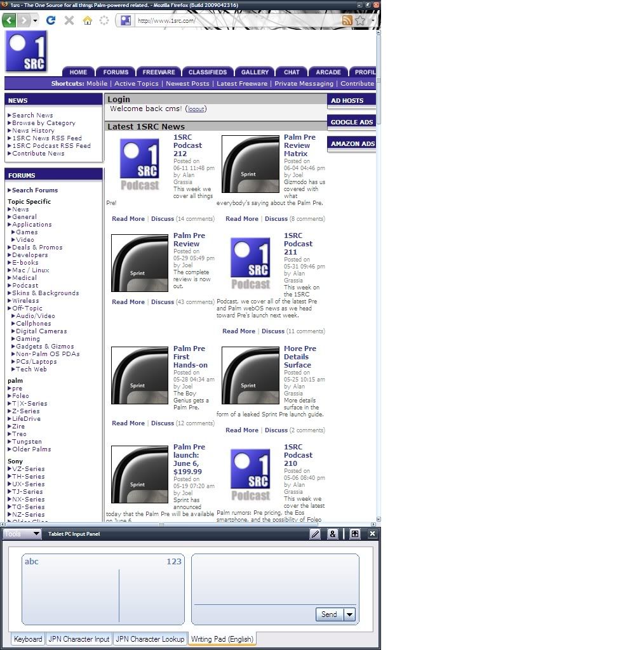Screen dimensions: 644x650
Task: Open the Send button dropdown arrow
Action: pyautogui.click(x=349, y=614)
